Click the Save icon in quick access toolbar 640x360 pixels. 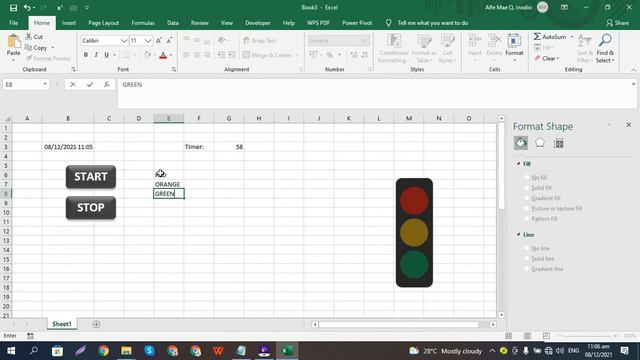click(x=13, y=8)
